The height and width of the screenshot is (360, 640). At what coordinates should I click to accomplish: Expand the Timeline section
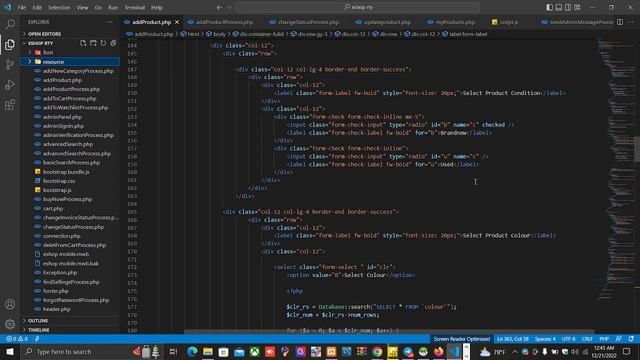[x=39, y=330]
